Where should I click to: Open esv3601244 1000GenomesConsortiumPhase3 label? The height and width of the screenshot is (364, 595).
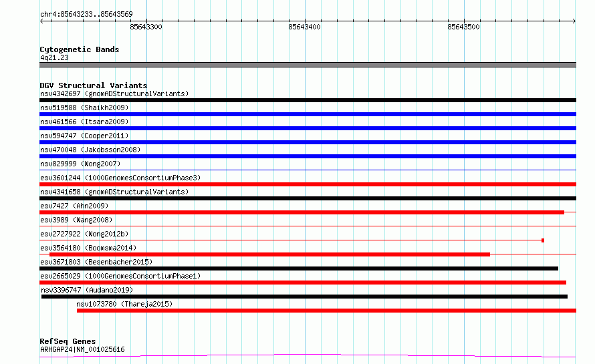120,178
